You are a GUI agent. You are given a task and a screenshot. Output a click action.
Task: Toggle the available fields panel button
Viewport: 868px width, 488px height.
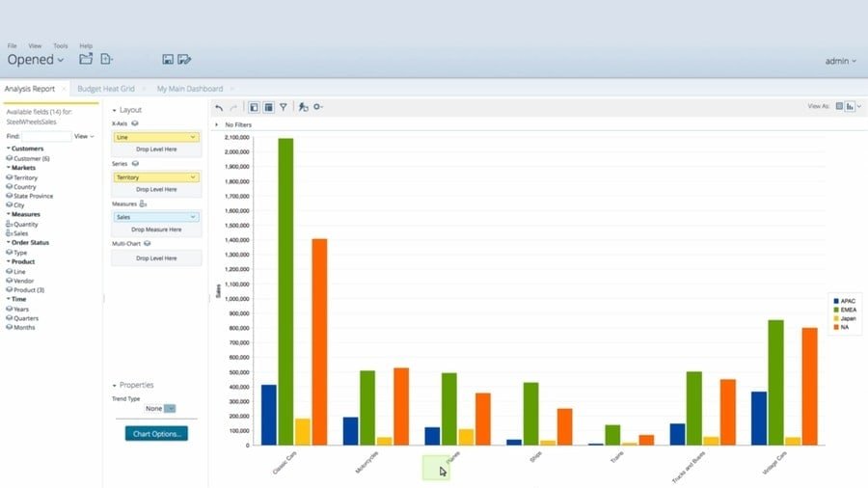tap(254, 107)
